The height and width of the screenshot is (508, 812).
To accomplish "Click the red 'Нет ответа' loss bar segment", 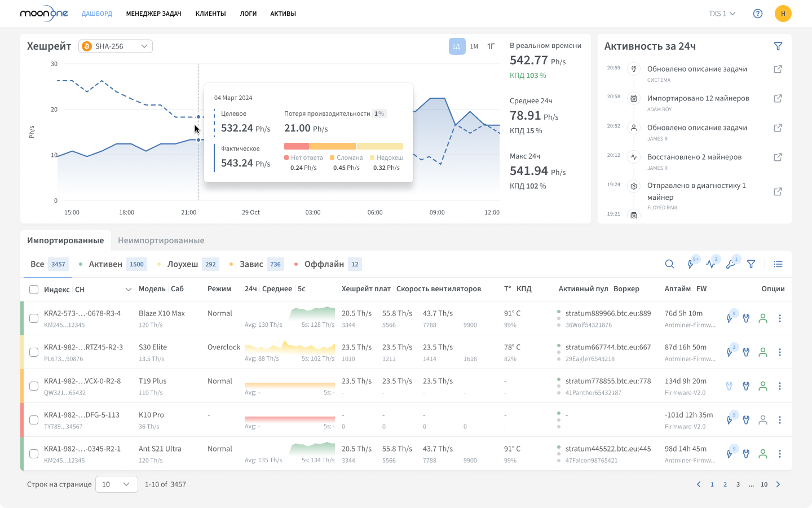I will click(x=297, y=146).
